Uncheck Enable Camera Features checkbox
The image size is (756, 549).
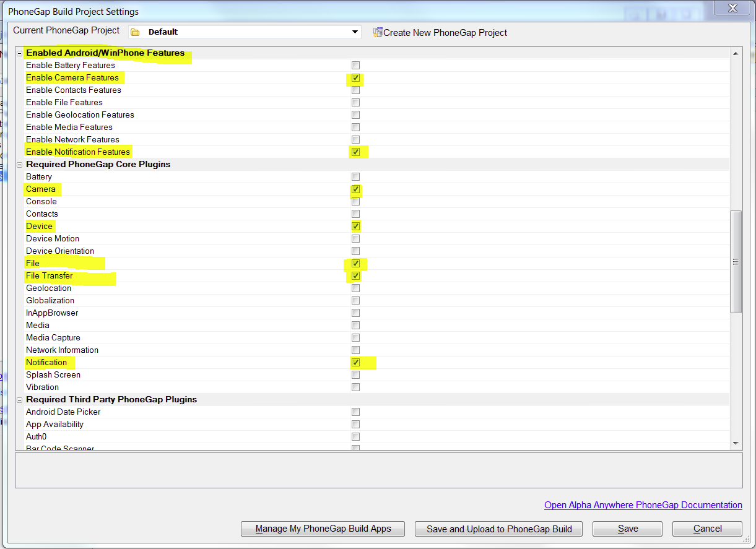point(355,78)
